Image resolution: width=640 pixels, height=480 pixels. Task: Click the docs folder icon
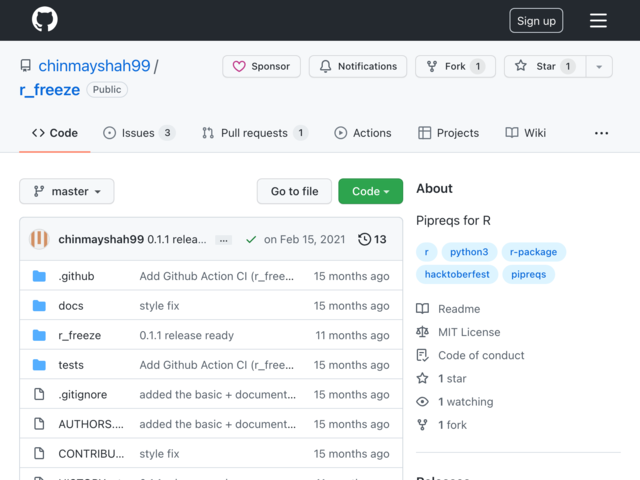[x=39, y=305]
